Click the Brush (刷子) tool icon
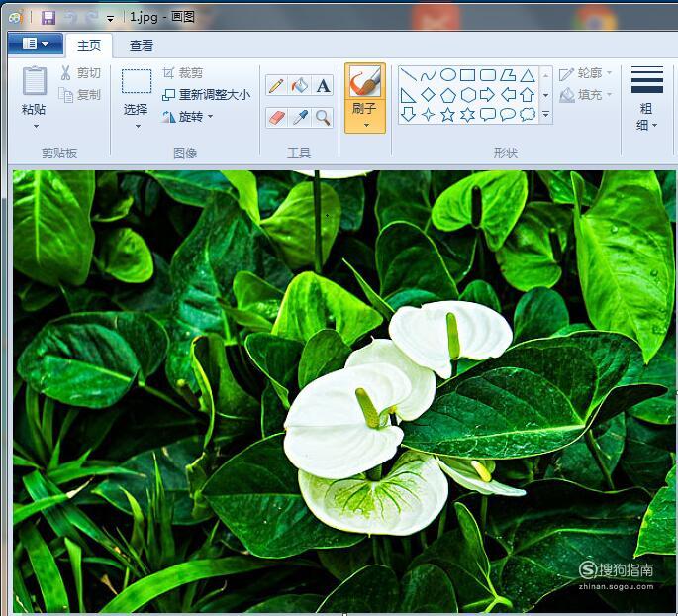 click(x=365, y=81)
